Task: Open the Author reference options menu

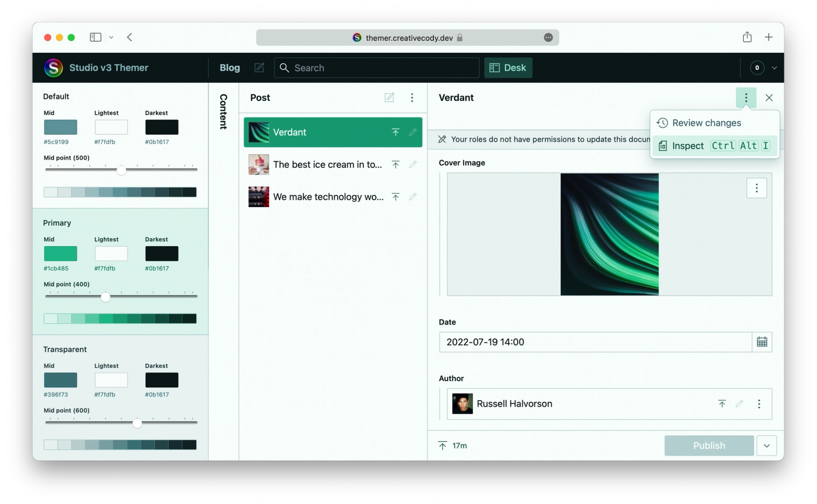Action: (759, 404)
